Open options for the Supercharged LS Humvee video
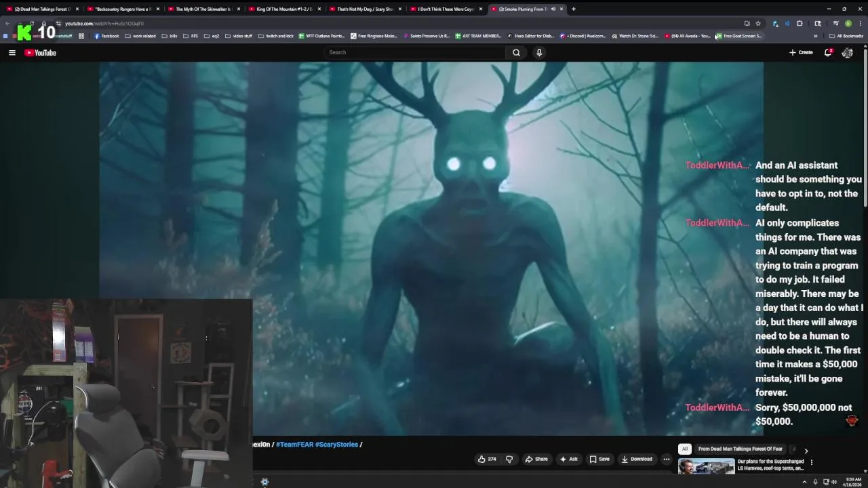The image size is (868, 488). pos(811,462)
